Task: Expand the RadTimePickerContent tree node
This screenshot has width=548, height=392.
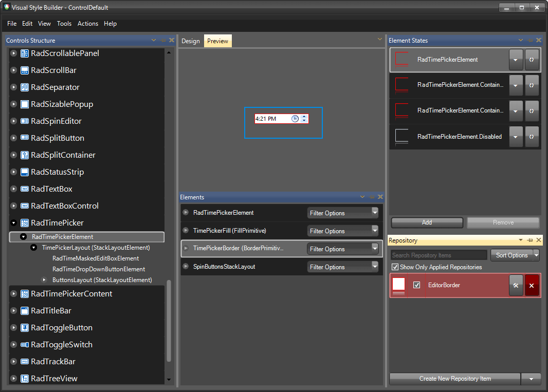Action: click(x=13, y=293)
